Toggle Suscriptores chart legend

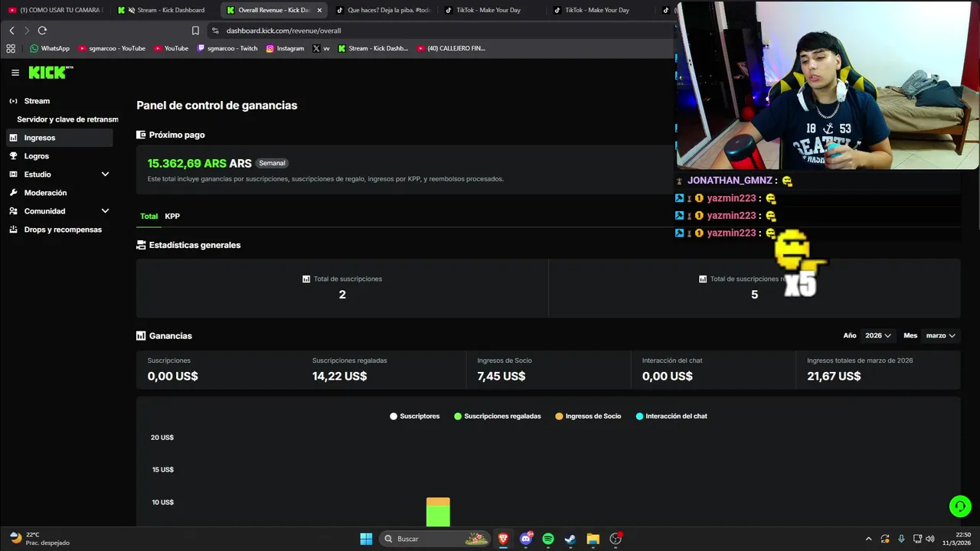pos(414,416)
